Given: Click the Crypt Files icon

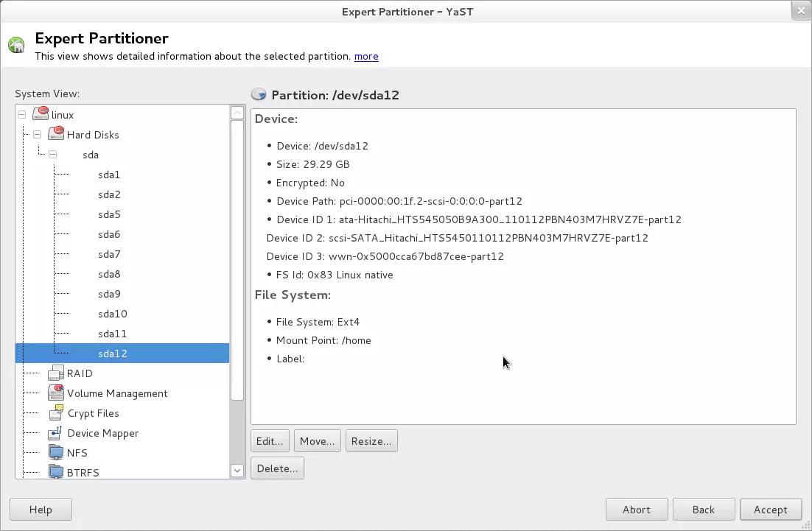Looking at the screenshot, I should click(x=56, y=413).
